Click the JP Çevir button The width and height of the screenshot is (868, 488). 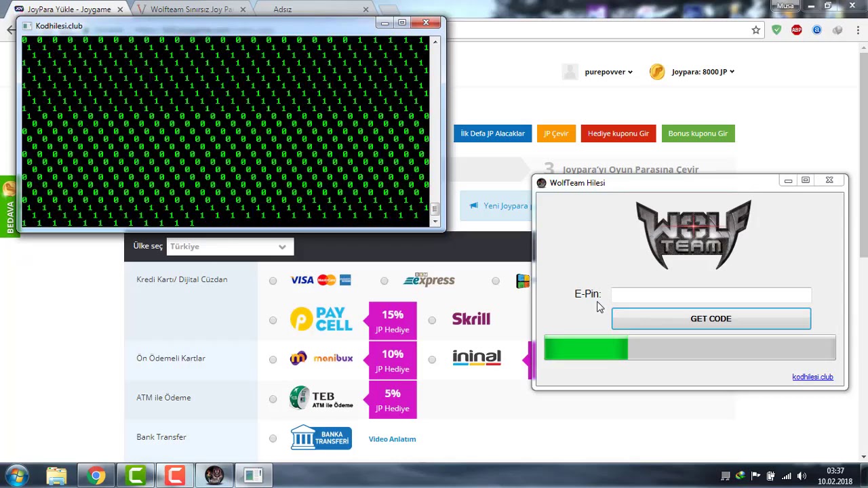pos(556,134)
